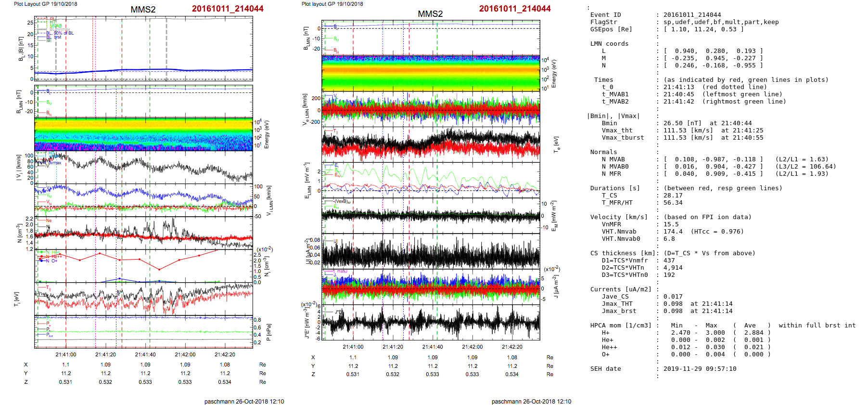The image size is (868, 405).
Task: Select the 21:41:00 time tick on left plot axis
Action: 66,355
